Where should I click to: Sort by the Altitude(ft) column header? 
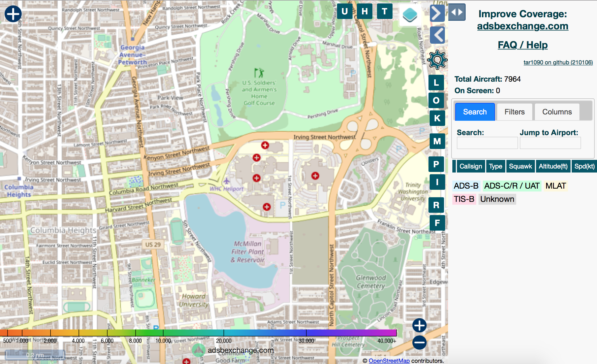coord(553,166)
